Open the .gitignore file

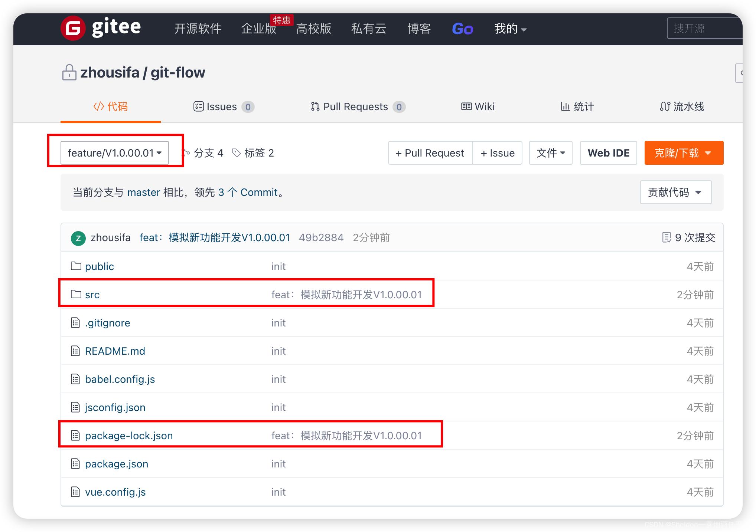[x=107, y=322]
